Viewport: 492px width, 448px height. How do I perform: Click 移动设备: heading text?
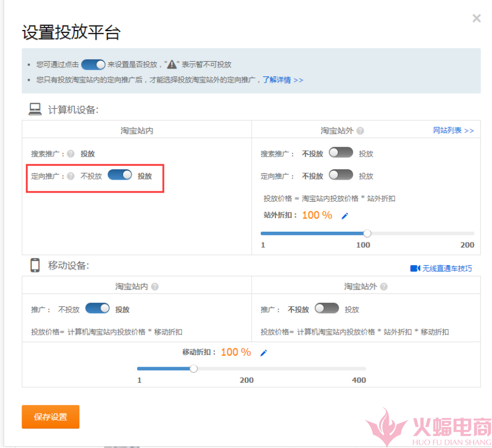69,266
